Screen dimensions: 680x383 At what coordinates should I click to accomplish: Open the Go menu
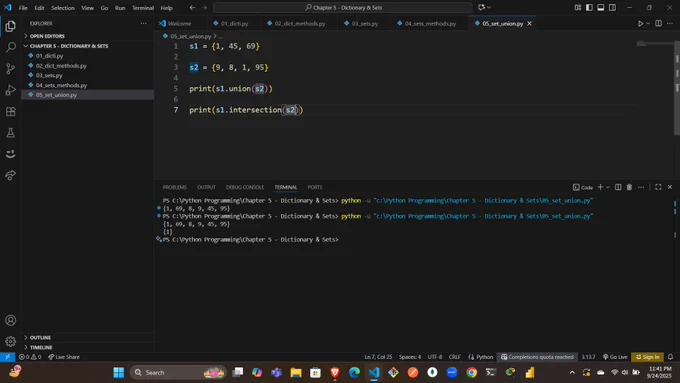pos(104,8)
